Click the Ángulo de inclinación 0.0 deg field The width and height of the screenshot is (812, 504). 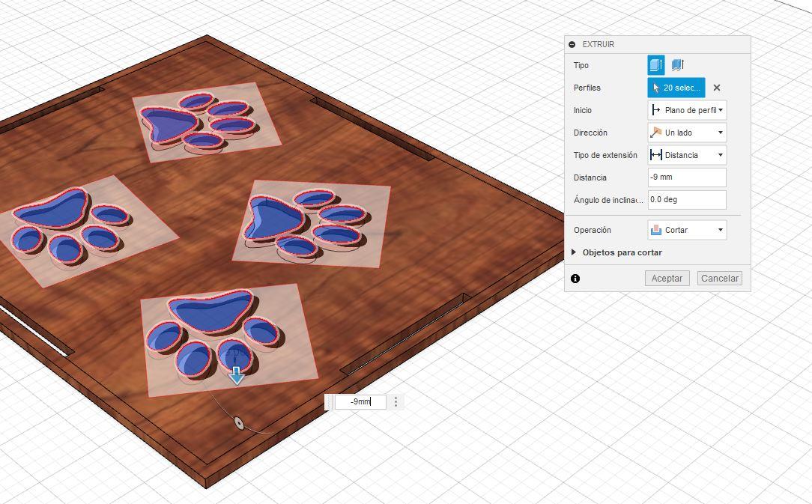point(687,199)
